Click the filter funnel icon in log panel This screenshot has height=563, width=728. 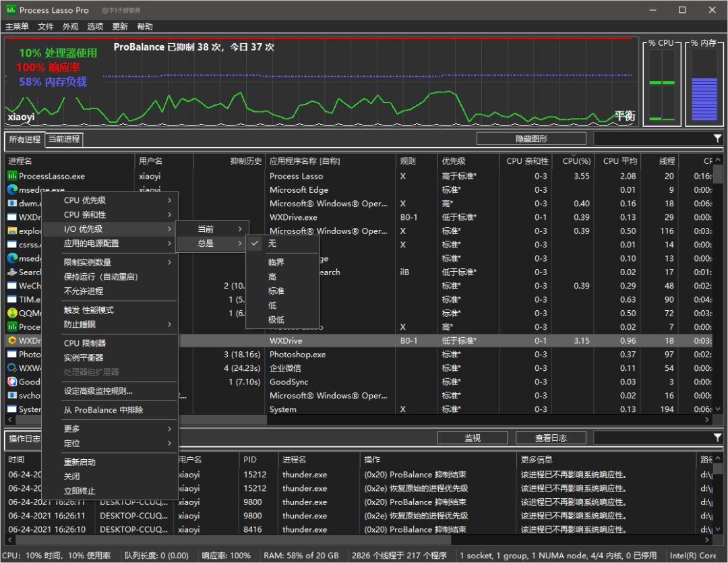coord(717,438)
